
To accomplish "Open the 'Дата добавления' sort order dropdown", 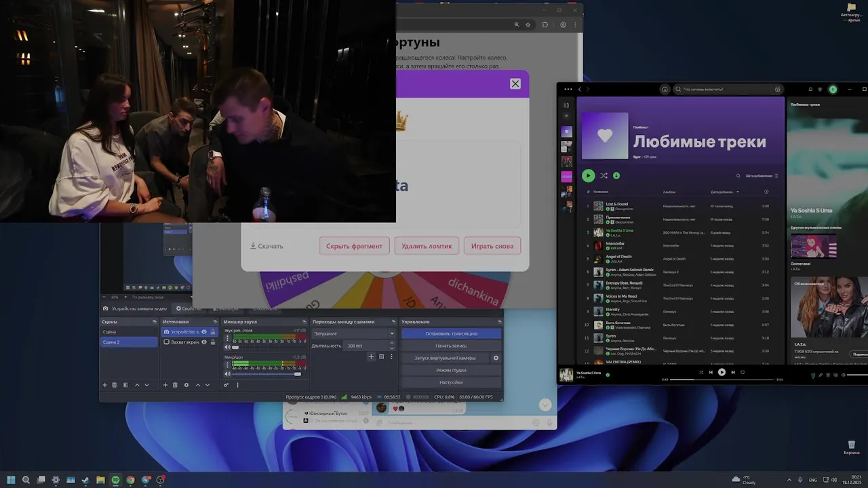I will pyautogui.click(x=762, y=176).
